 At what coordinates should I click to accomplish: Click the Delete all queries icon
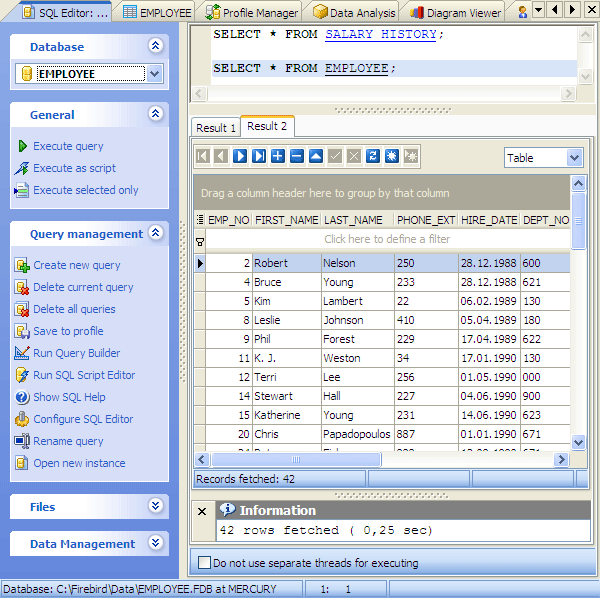pyautogui.click(x=22, y=309)
